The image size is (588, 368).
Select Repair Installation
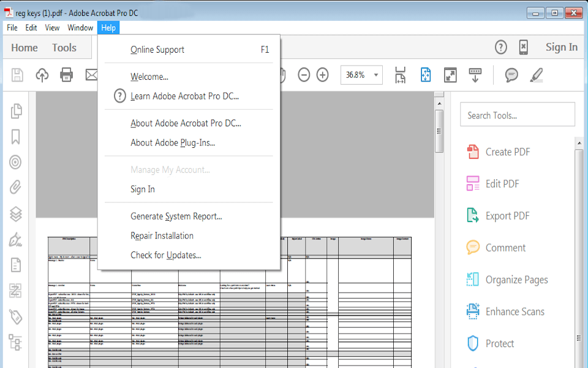[189, 236]
